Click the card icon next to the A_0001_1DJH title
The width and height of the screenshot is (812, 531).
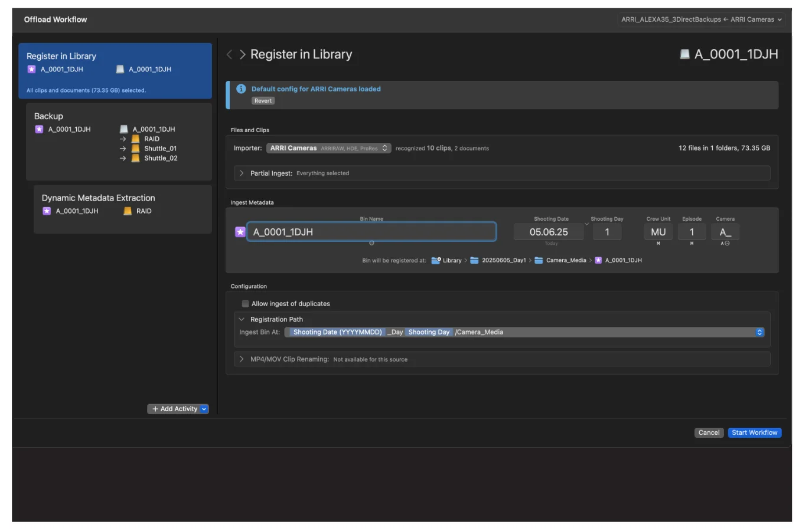(684, 54)
